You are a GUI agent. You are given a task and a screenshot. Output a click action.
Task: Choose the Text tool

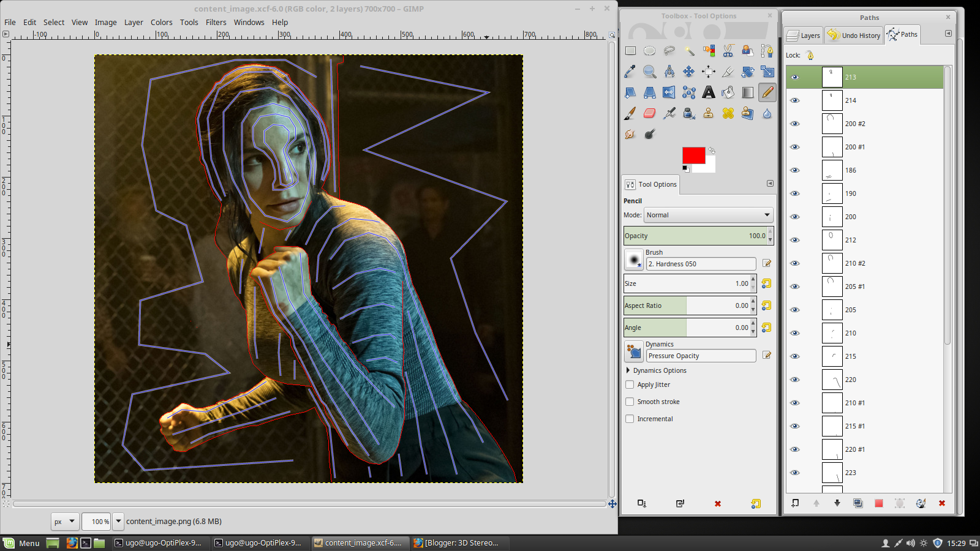(x=709, y=92)
